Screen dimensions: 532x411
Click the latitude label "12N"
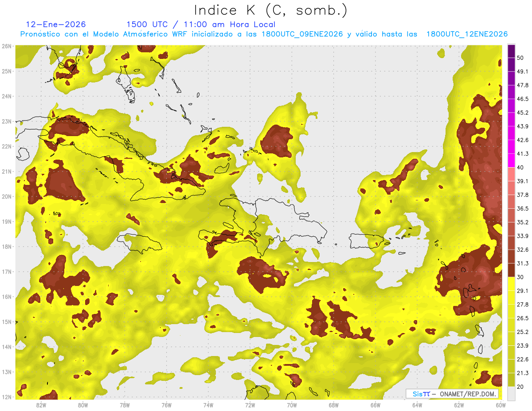coord(6,397)
